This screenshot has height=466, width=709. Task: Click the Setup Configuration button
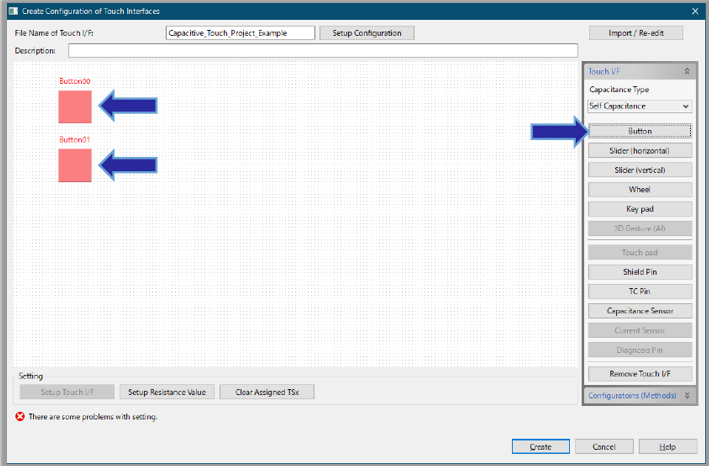point(367,33)
